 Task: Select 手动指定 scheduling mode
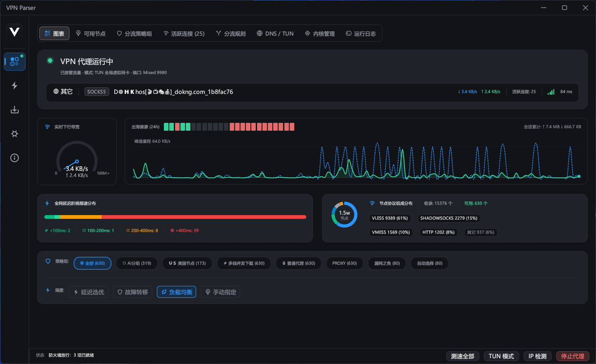pos(221,292)
